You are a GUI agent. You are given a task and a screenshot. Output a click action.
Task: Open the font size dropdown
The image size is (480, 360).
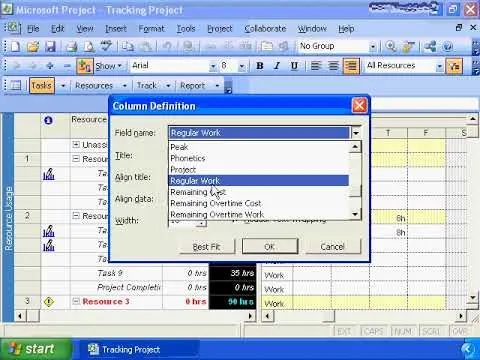pos(242,66)
